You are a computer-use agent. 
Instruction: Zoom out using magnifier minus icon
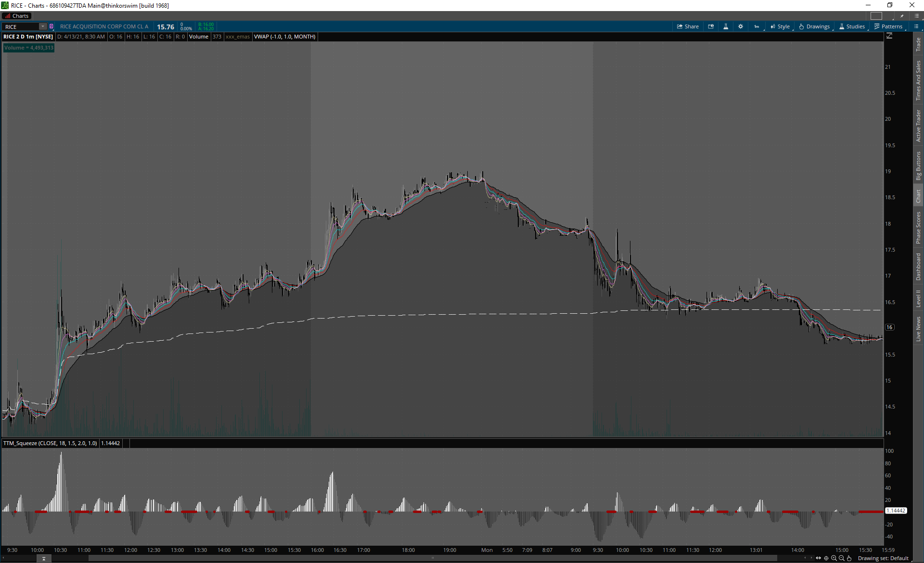842,558
